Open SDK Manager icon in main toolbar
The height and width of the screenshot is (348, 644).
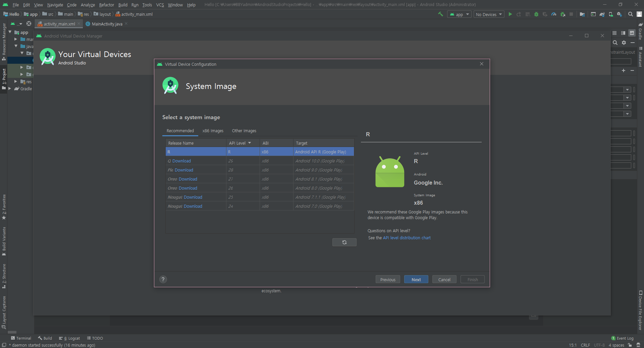tap(620, 14)
